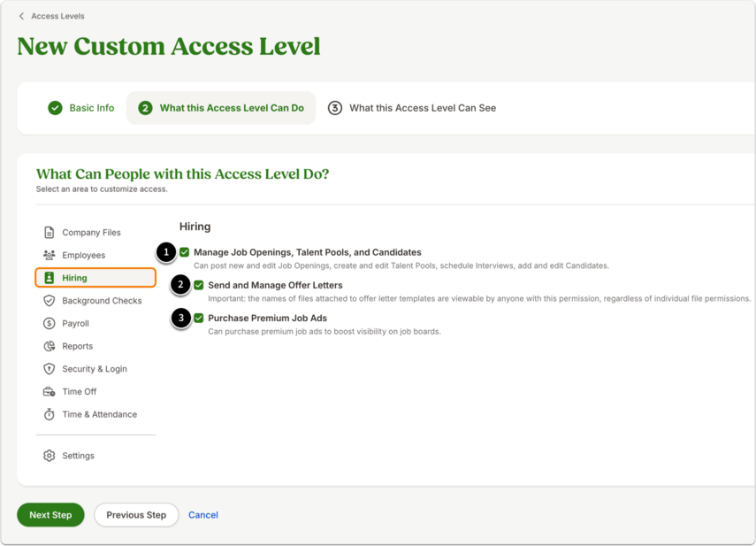Click the Send and Manage Offer Letters label

[275, 285]
